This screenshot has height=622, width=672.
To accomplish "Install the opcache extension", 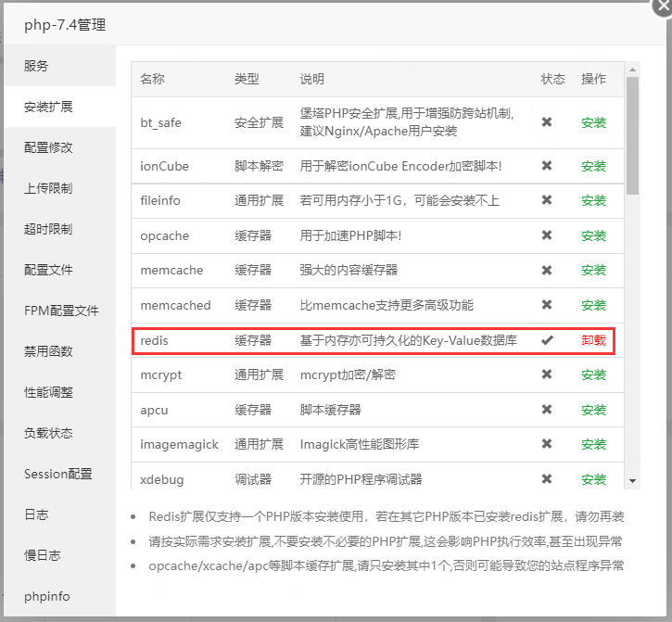I will click(593, 235).
